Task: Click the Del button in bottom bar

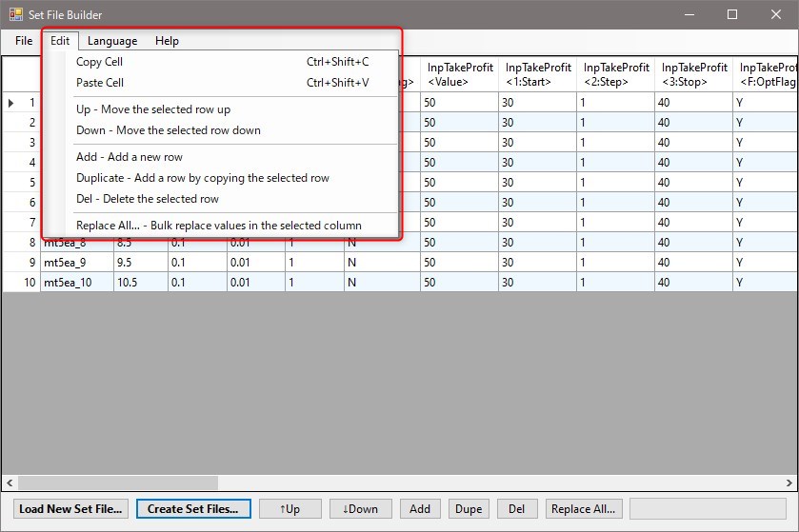Action: pyautogui.click(x=517, y=508)
